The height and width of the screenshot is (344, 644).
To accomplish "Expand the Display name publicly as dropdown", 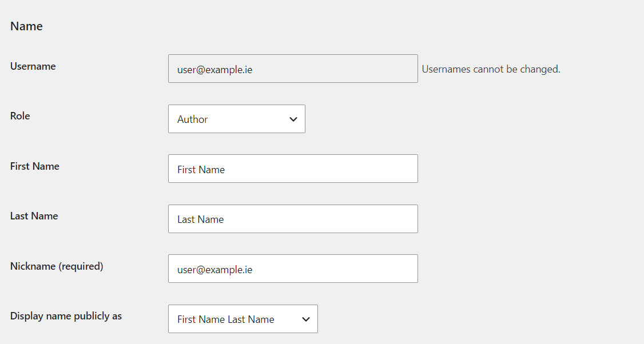I will [243, 319].
